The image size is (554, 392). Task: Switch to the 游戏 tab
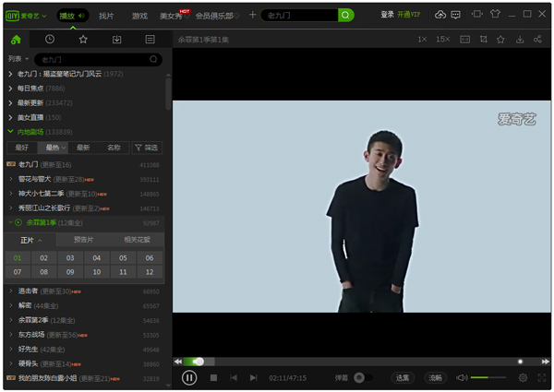click(139, 16)
